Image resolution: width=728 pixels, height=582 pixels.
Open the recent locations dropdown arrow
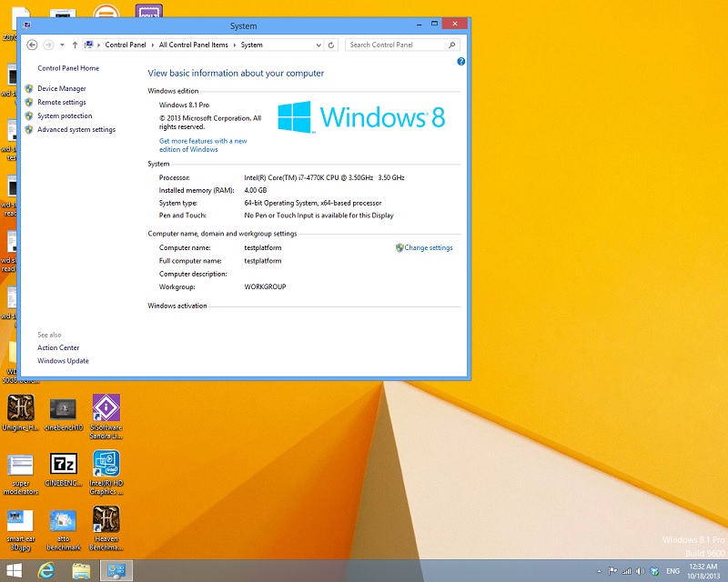(x=62, y=45)
